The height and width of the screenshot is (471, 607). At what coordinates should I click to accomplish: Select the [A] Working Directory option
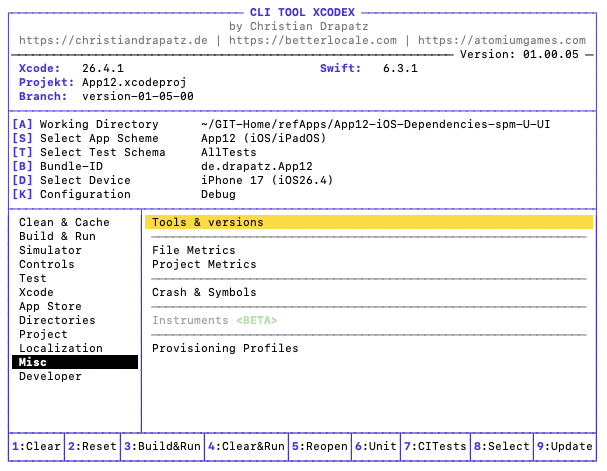[x=86, y=124]
